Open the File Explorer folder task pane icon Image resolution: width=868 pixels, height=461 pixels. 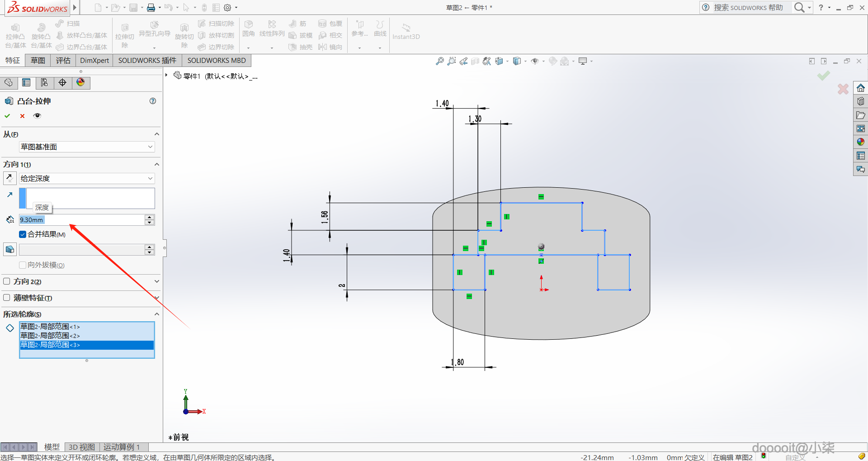pyautogui.click(x=861, y=115)
